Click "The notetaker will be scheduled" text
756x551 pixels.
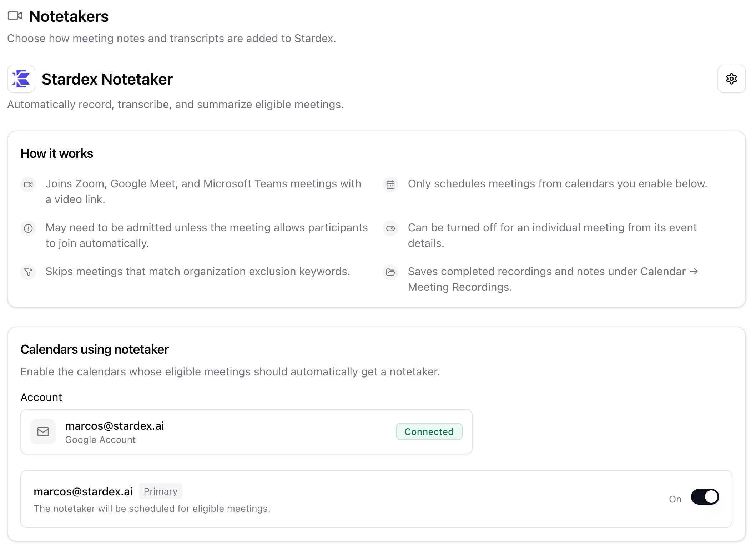152,509
